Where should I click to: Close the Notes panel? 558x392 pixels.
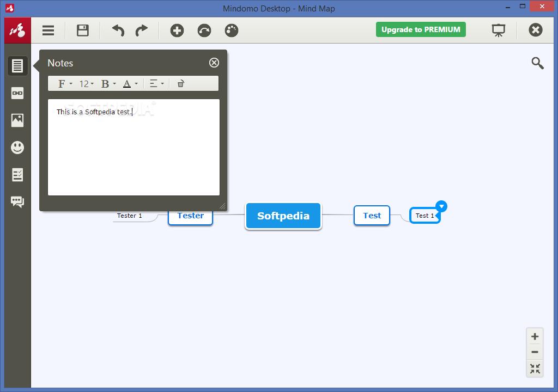pos(214,63)
